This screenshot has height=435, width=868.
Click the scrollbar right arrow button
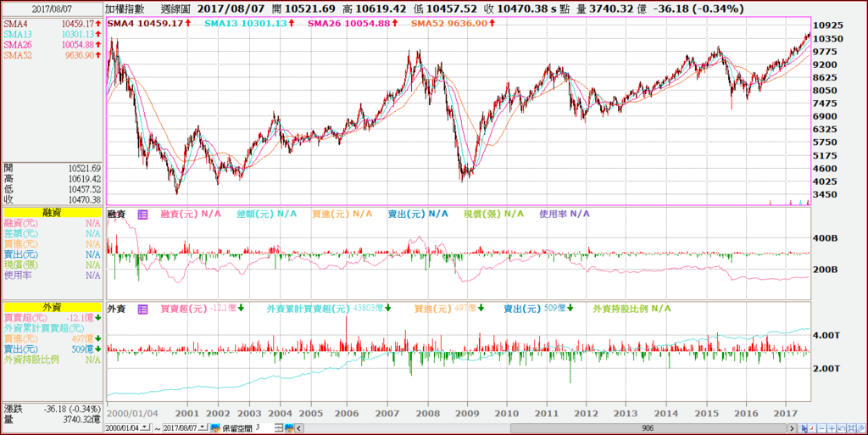click(x=792, y=428)
